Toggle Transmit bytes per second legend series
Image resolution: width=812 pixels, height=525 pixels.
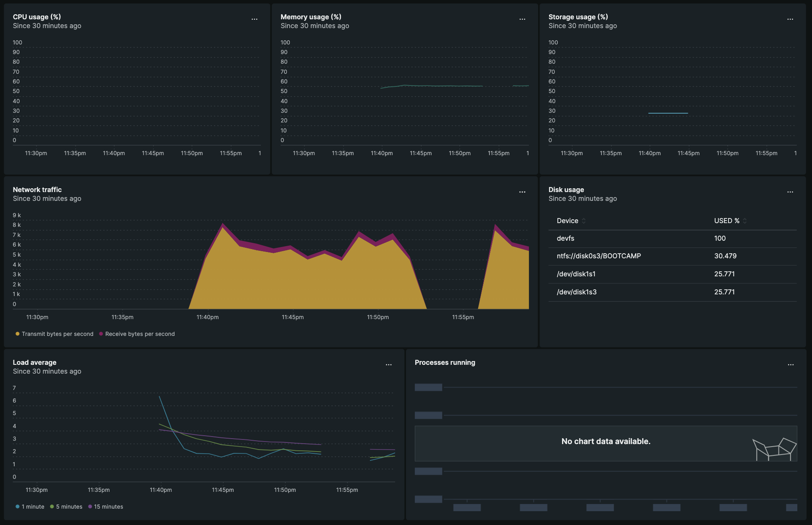click(x=55, y=334)
